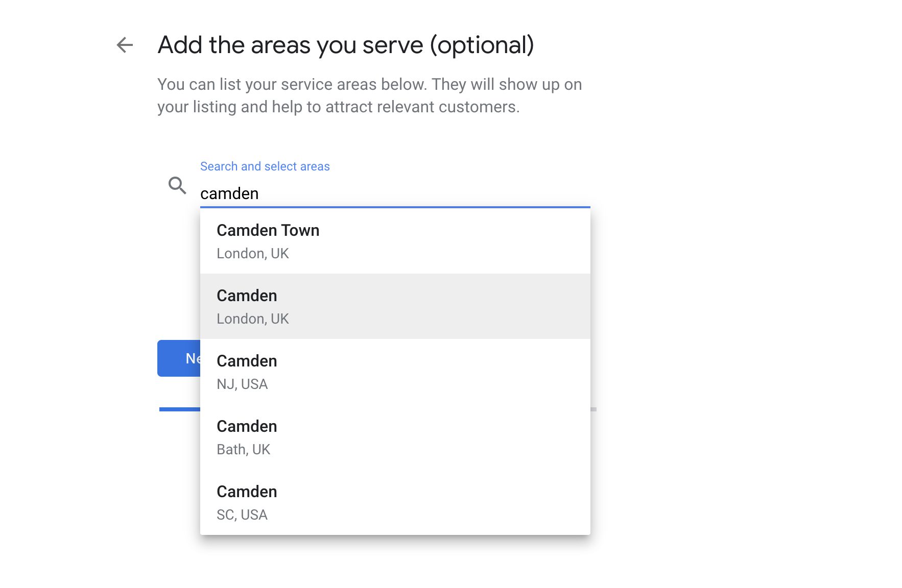Click the grey end of the progress bar

pyautogui.click(x=594, y=409)
